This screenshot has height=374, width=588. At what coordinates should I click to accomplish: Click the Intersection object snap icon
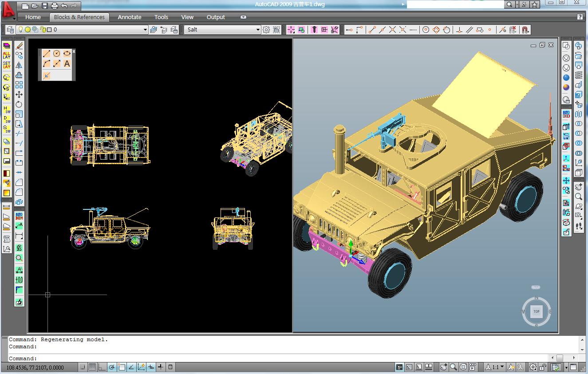point(393,30)
